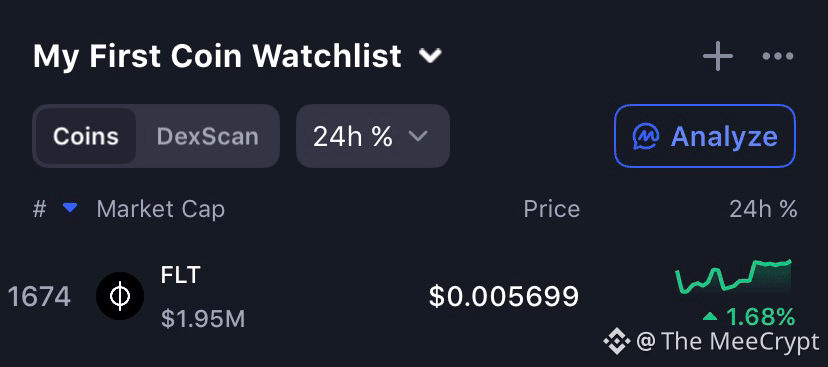Open the FLT 24h sparkline chart
This screenshot has width=828, height=367.
point(733,276)
